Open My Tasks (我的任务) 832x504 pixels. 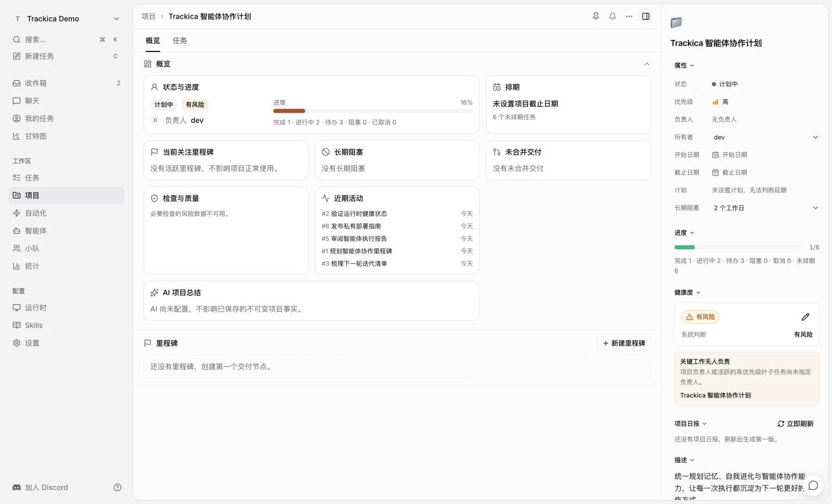click(66, 118)
